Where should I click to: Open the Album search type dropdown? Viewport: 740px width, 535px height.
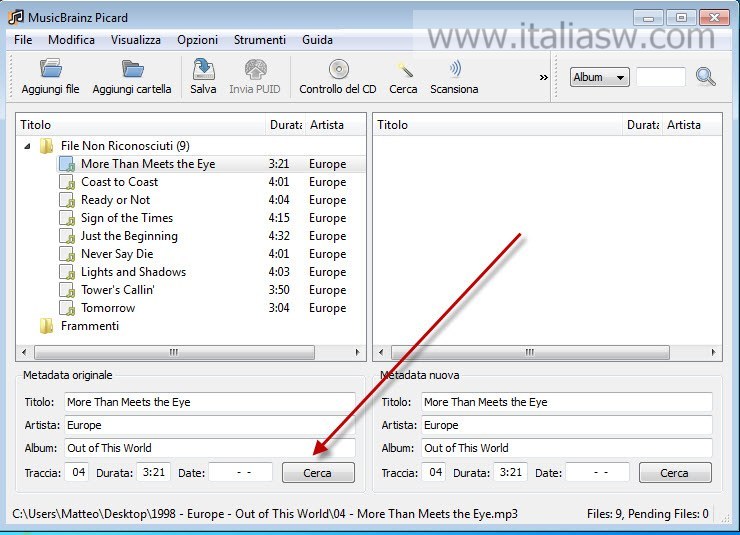coord(599,77)
